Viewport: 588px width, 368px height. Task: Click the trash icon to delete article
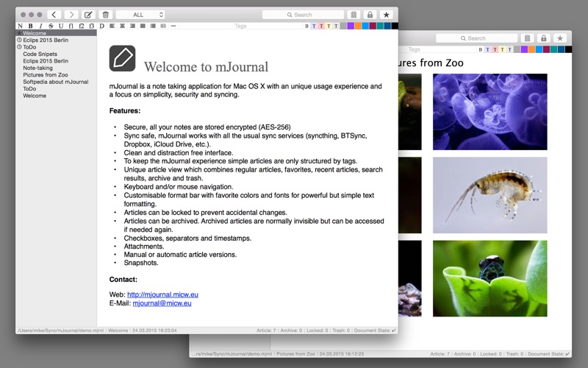pos(106,15)
